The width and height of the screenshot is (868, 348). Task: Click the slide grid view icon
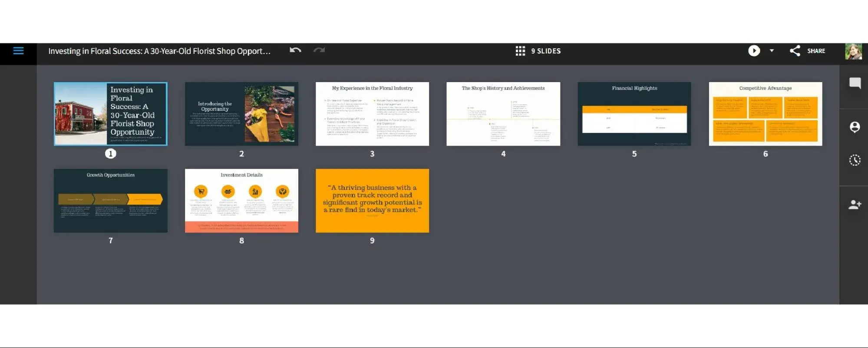[520, 51]
